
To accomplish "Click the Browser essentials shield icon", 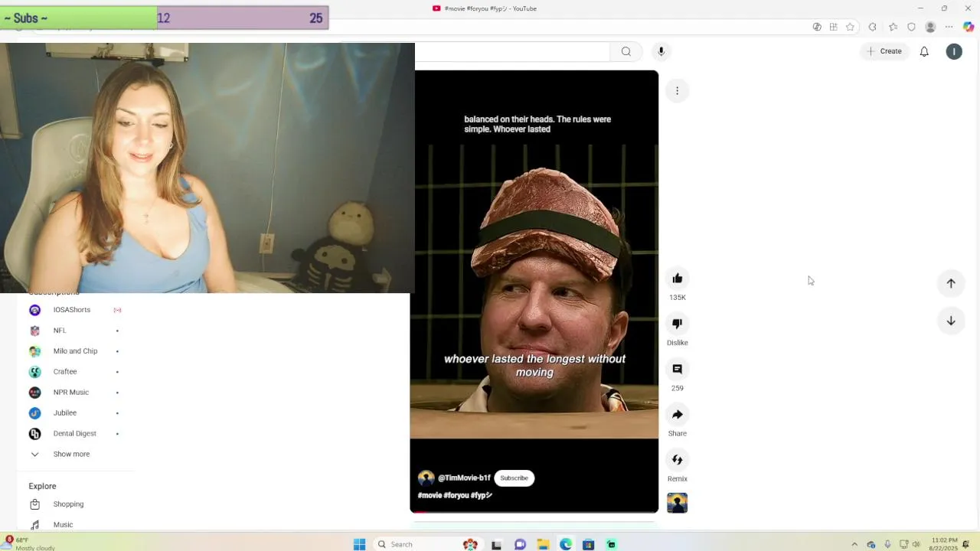I will (911, 27).
